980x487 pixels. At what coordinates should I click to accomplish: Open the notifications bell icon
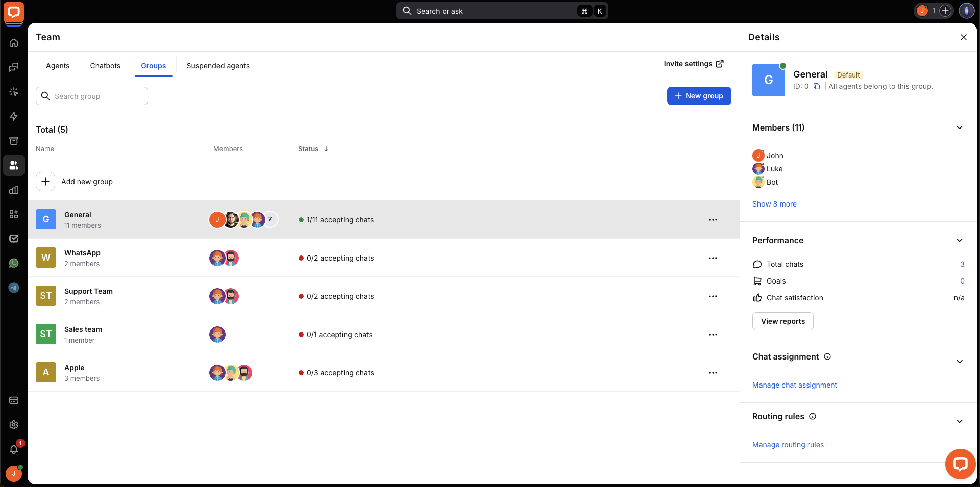(14, 449)
